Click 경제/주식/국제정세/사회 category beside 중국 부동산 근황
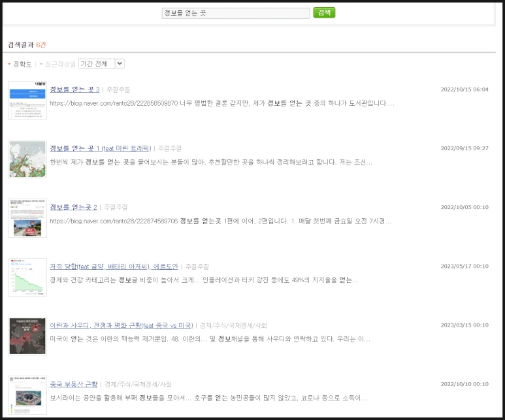This screenshot has width=505, height=420. coord(138,384)
